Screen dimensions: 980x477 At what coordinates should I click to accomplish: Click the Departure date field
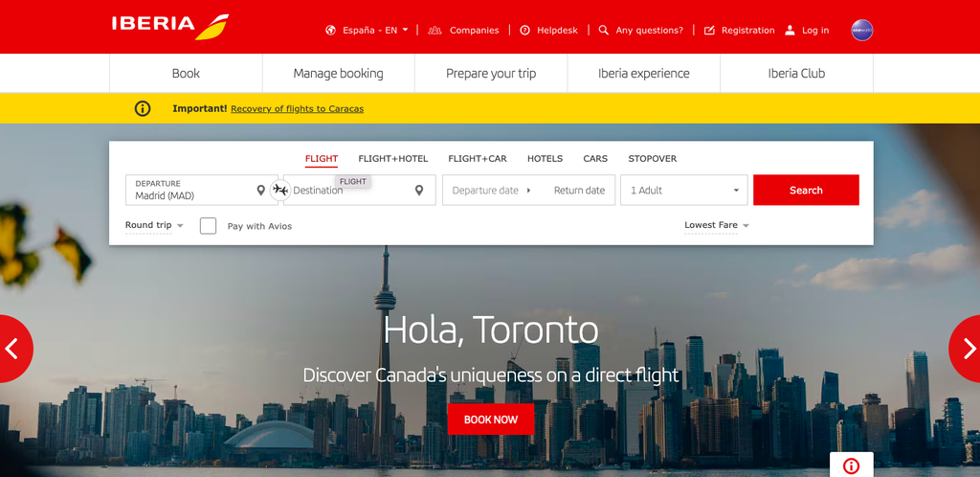click(x=485, y=190)
